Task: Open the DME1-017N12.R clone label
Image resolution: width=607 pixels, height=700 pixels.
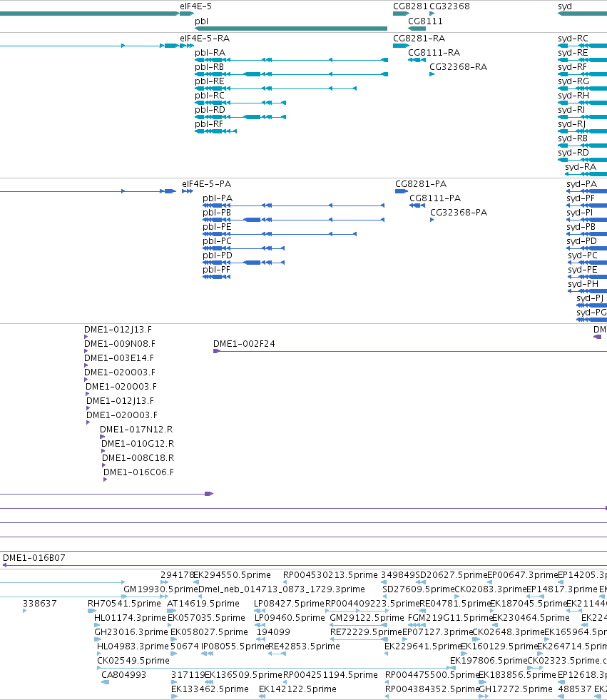Action: pyautogui.click(x=136, y=430)
